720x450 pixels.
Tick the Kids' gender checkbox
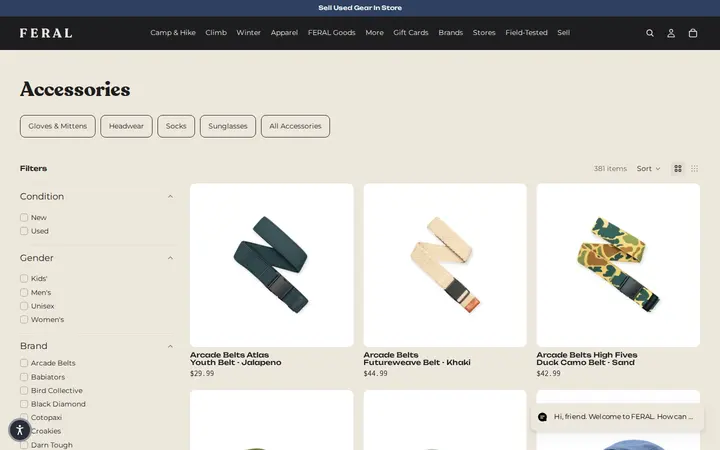(24, 278)
